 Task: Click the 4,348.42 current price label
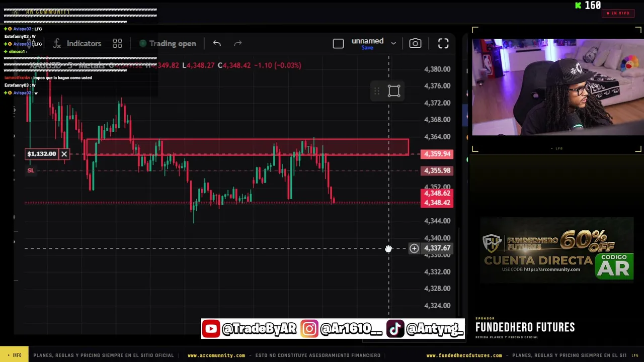(437, 203)
